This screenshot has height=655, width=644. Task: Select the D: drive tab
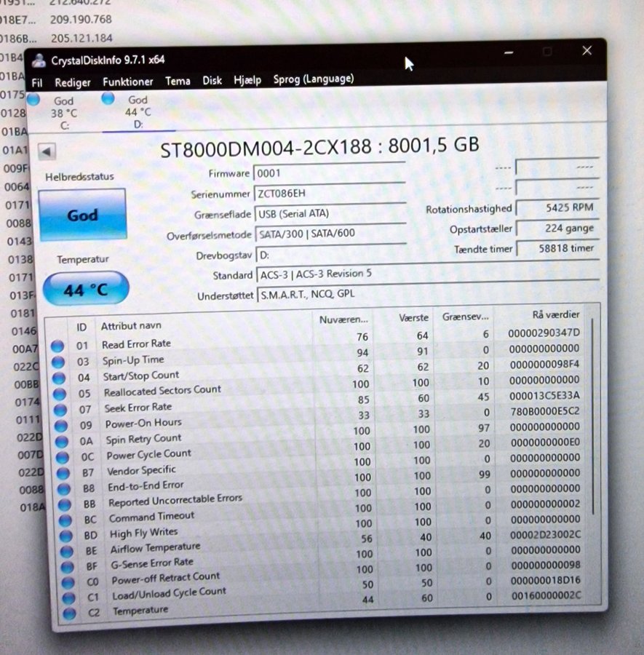[138, 112]
